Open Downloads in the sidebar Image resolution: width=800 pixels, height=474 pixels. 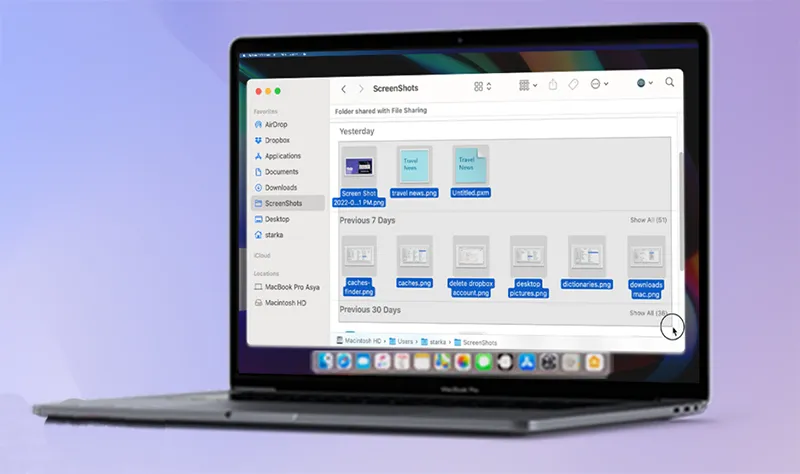tap(276, 188)
